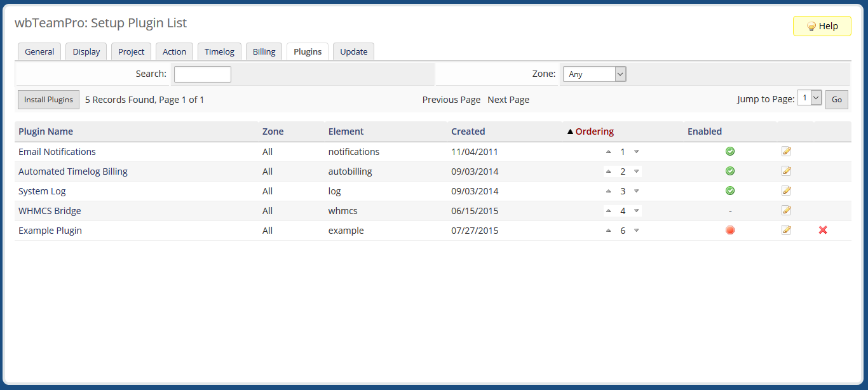Click the created date 07/27/2015
This screenshot has height=390, width=868.
point(475,231)
